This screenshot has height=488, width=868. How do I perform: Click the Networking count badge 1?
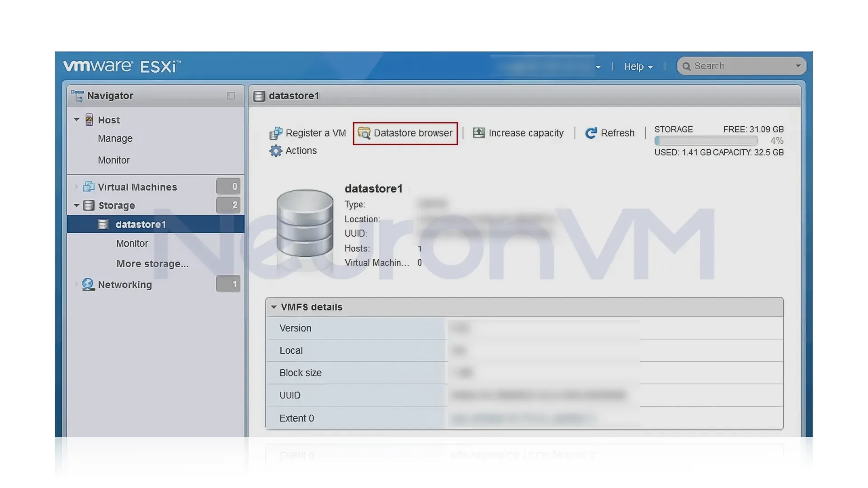click(228, 284)
